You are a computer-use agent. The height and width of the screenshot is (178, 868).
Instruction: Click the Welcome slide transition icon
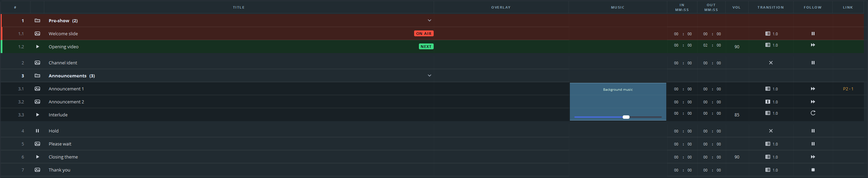pos(767,34)
